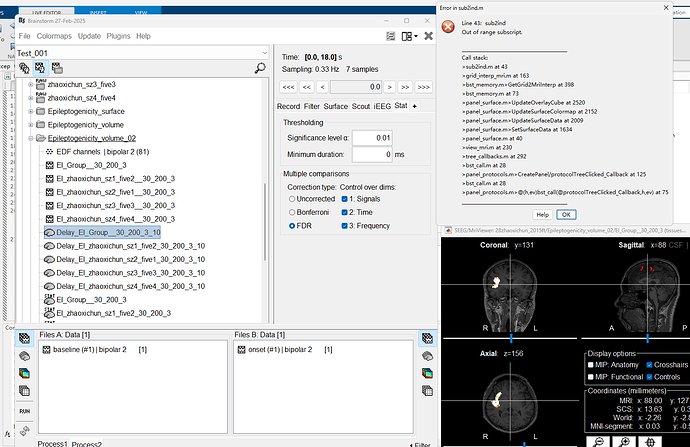Viewport: 690px width, 447px height.
Task: Enable MIP: Functional display option
Action: point(591,377)
